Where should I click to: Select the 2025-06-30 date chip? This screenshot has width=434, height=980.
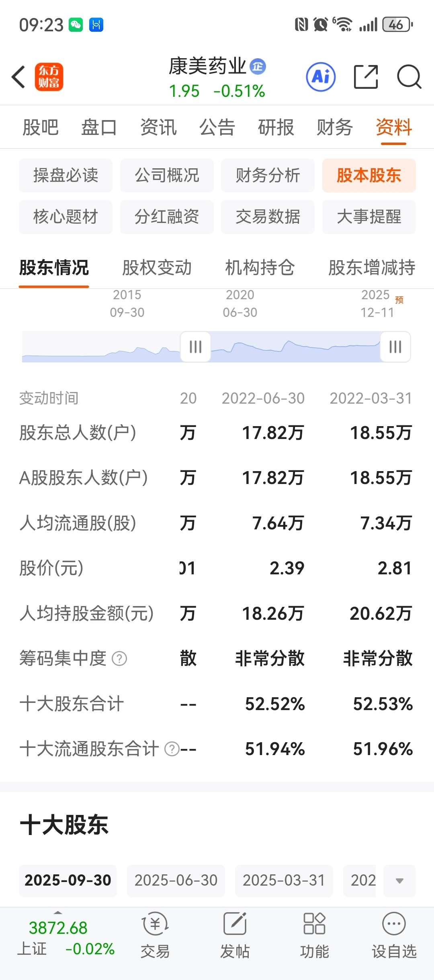176,881
